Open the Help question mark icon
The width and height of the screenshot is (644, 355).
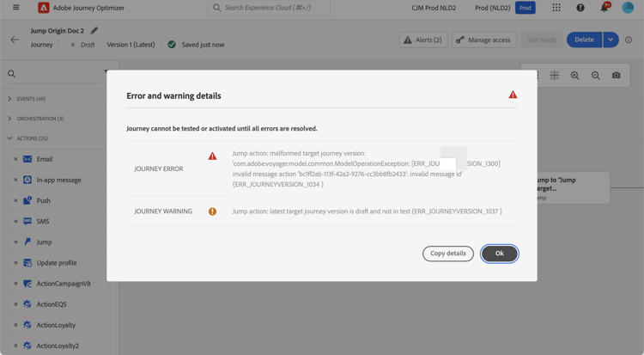(580, 8)
